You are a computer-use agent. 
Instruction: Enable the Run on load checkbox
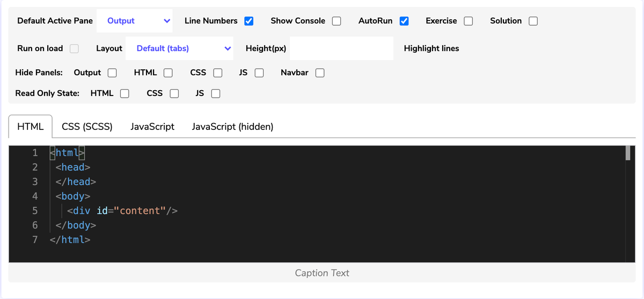point(74,48)
